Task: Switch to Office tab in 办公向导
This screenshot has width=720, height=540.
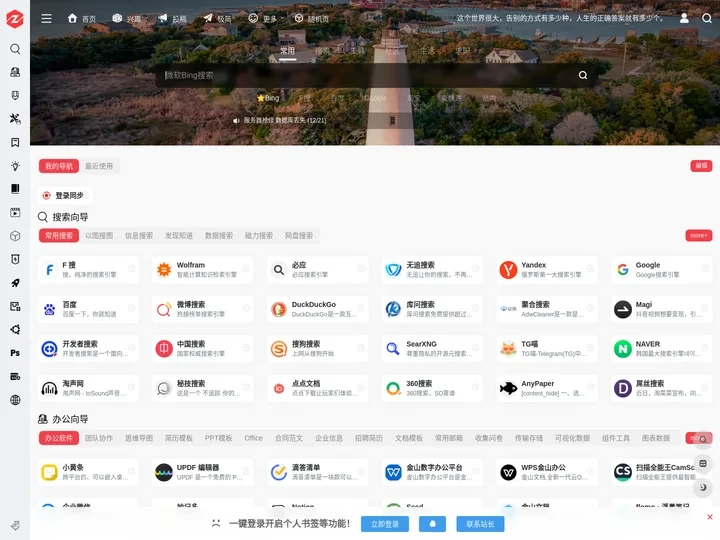Action: tap(253, 438)
